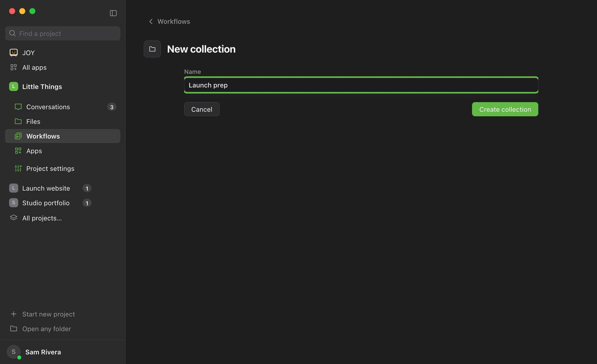Click the Conversations chat bubble icon
The image size is (597, 364).
point(18,107)
